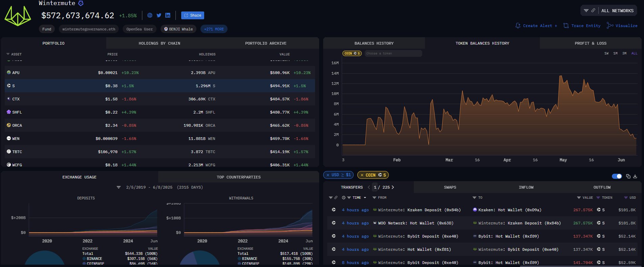Click the WEN token icon
The width and height of the screenshot is (644, 267).
(9, 138)
